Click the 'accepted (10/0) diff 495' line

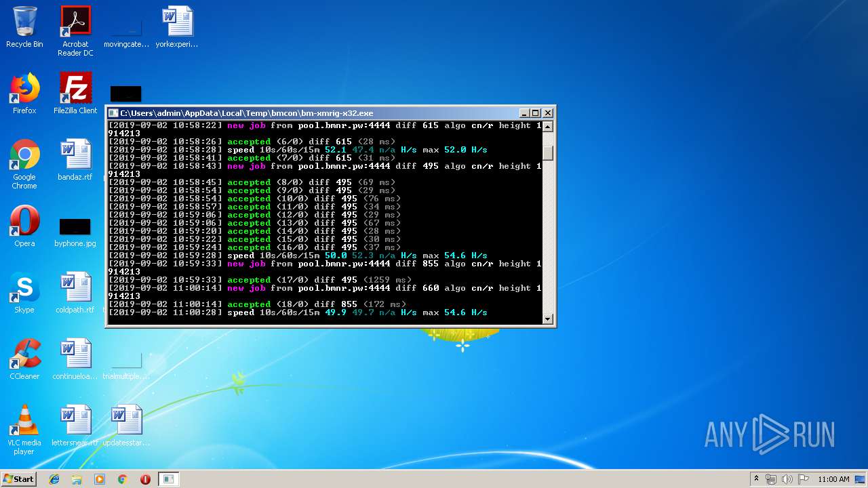(254, 199)
